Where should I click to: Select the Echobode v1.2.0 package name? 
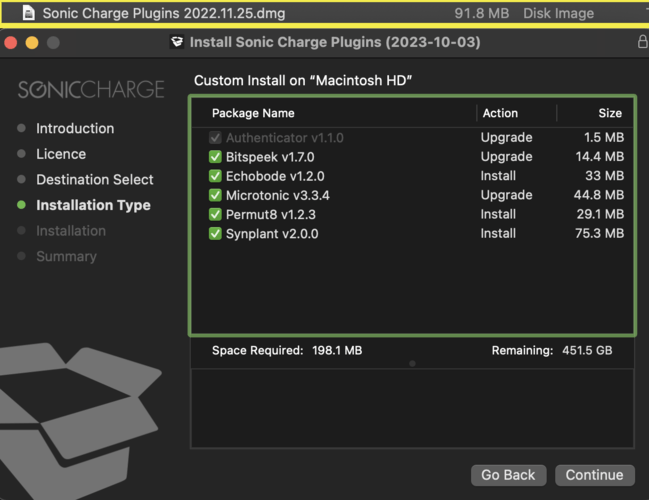275,176
